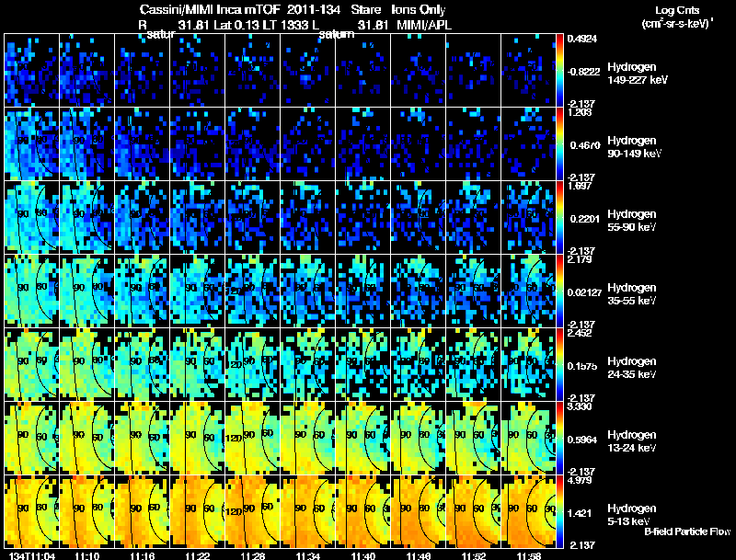The height and width of the screenshot is (560, 736).
Task: Click the 2.452 color scale maximum
Action: point(580,333)
